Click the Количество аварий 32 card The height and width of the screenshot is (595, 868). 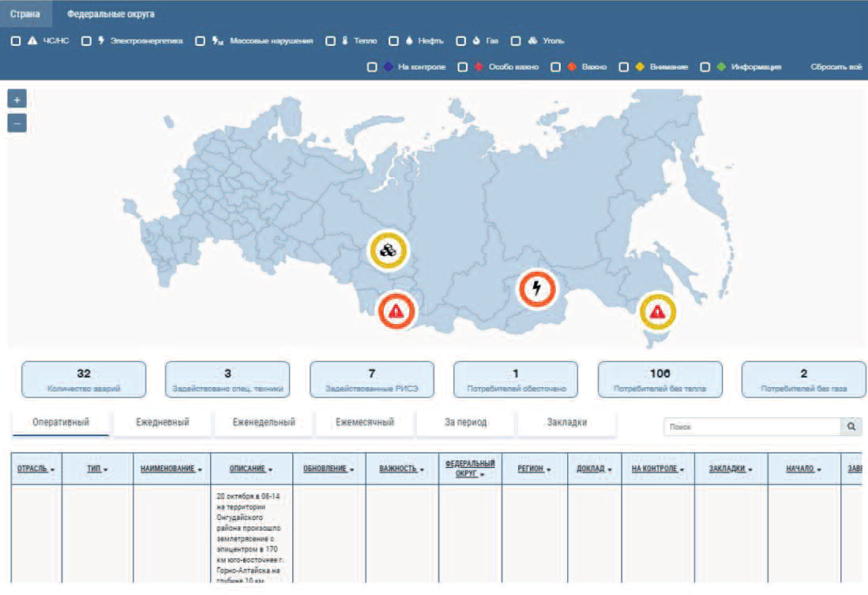point(84,379)
